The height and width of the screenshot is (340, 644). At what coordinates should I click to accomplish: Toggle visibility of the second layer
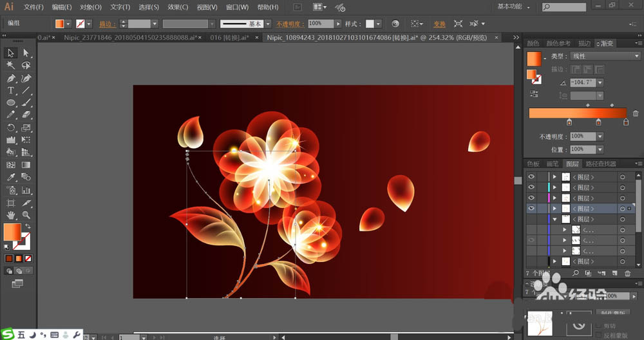531,187
